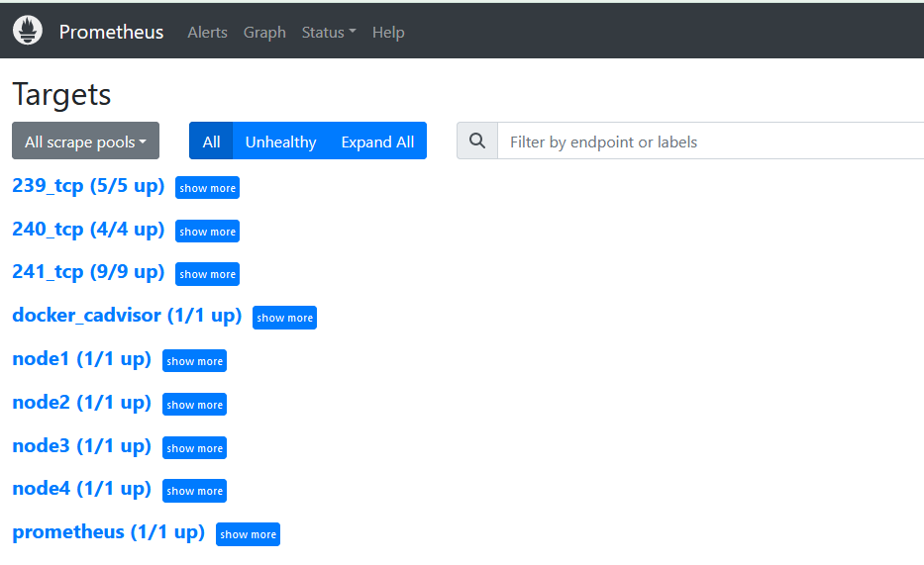Screen dimensions: 924x565
Task: Show more for prometheus pool
Action: coord(249,534)
